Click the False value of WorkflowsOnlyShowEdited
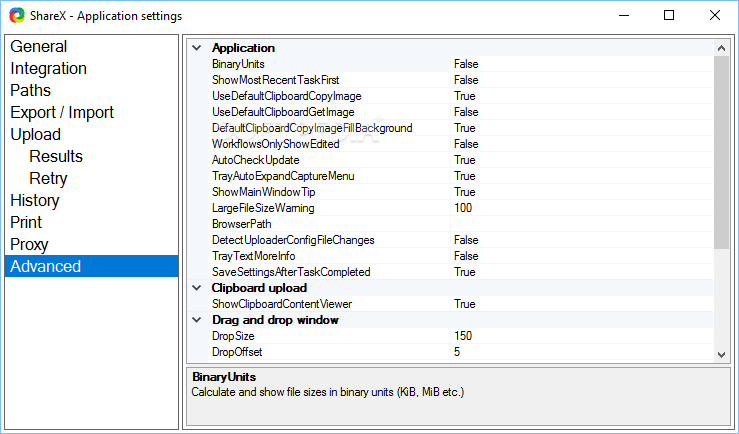Image resolution: width=739 pixels, height=434 pixels. tap(466, 144)
